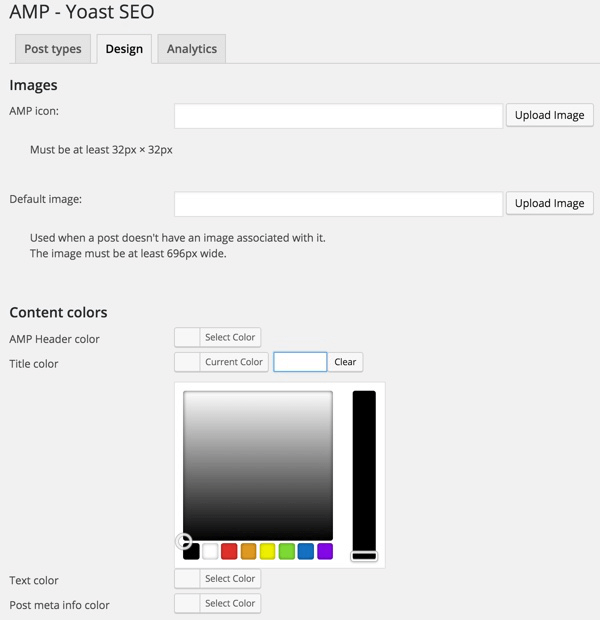Viewport: 600px width, 620px height.
Task: Click Upload Image for AMP icon
Action: (x=550, y=115)
